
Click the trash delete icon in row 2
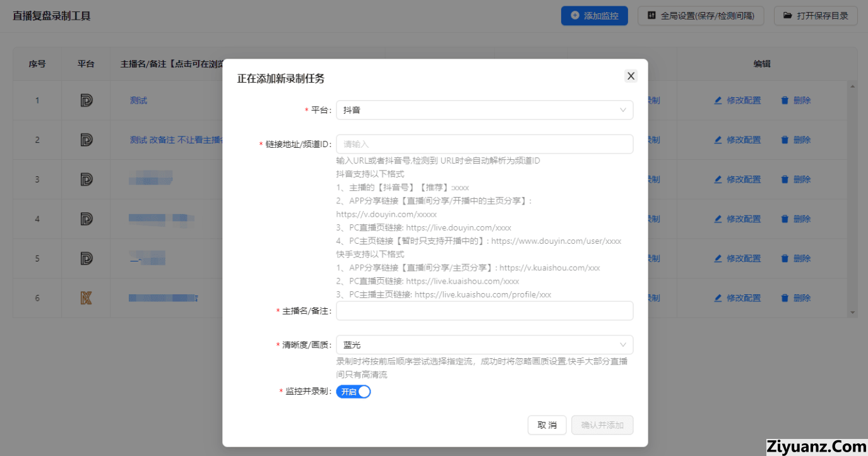pyautogui.click(x=785, y=140)
